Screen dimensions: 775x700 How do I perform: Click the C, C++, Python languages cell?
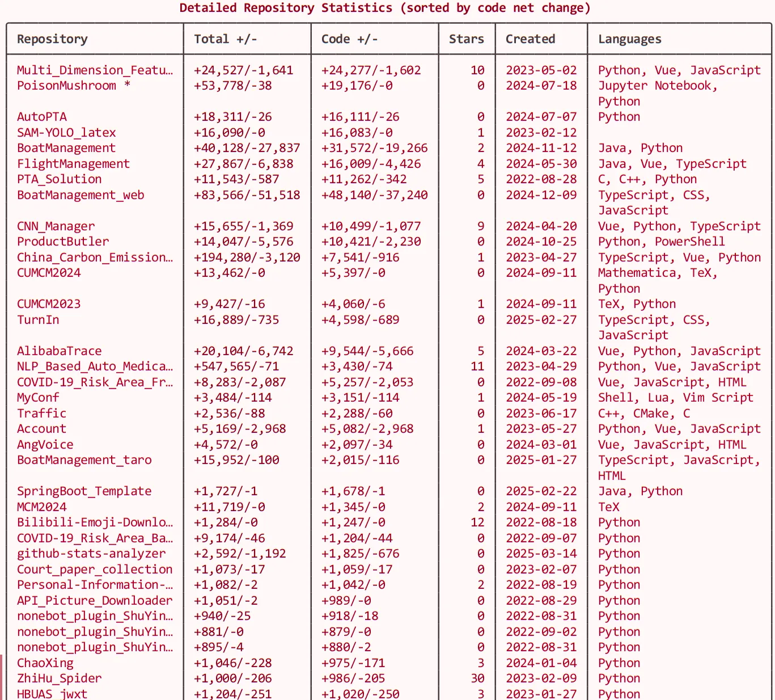(x=647, y=179)
